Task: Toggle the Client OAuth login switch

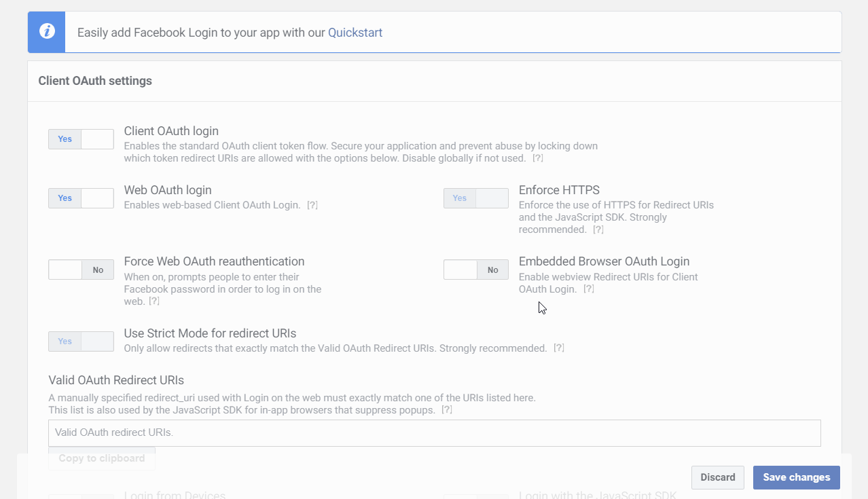Action: coord(81,139)
